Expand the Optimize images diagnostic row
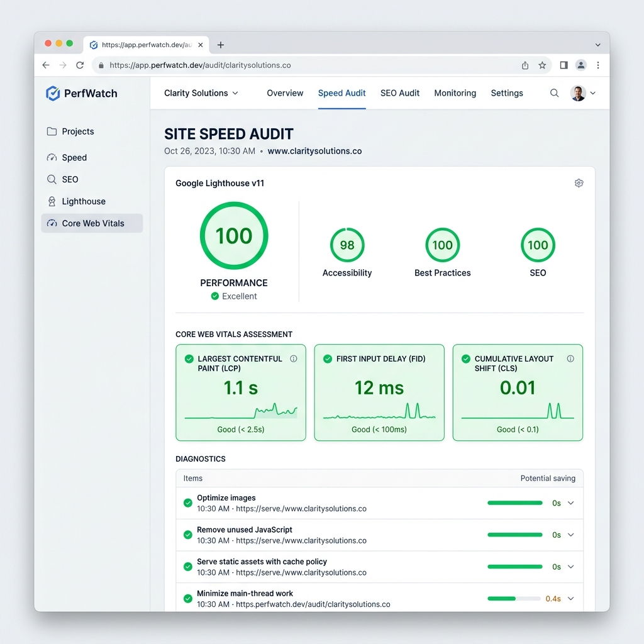Image resolution: width=644 pixels, height=644 pixels. (571, 503)
